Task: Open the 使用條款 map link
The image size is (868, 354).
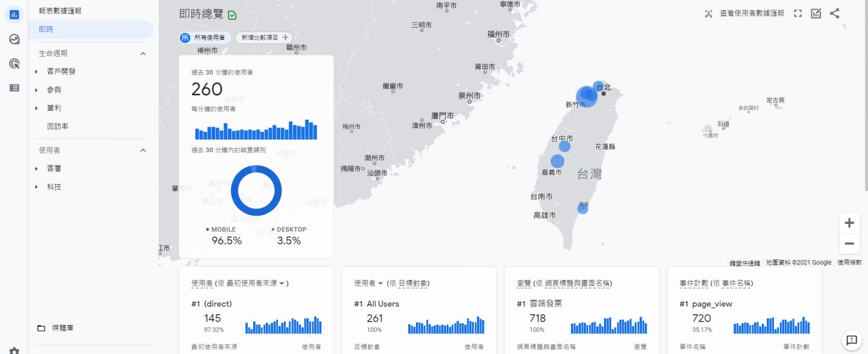Action: pyautogui.click(x=849, y=262)
